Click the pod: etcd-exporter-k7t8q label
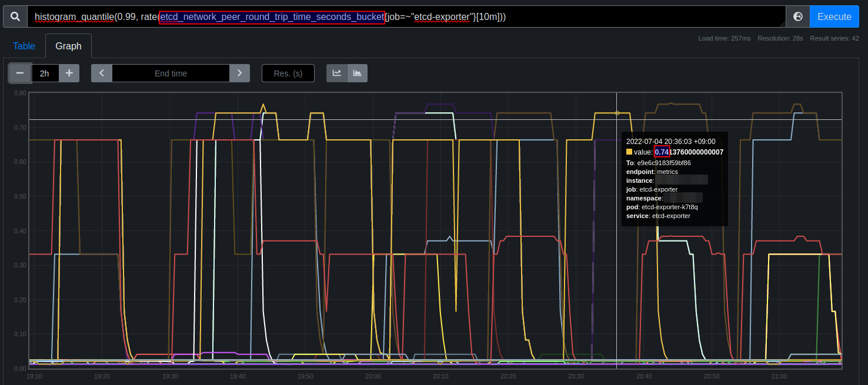This screenshot has height=385, width=868. pos(662,207)
